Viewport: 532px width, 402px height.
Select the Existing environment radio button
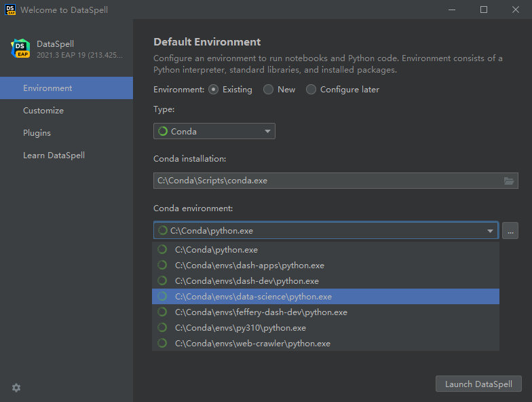pos(214,90)
